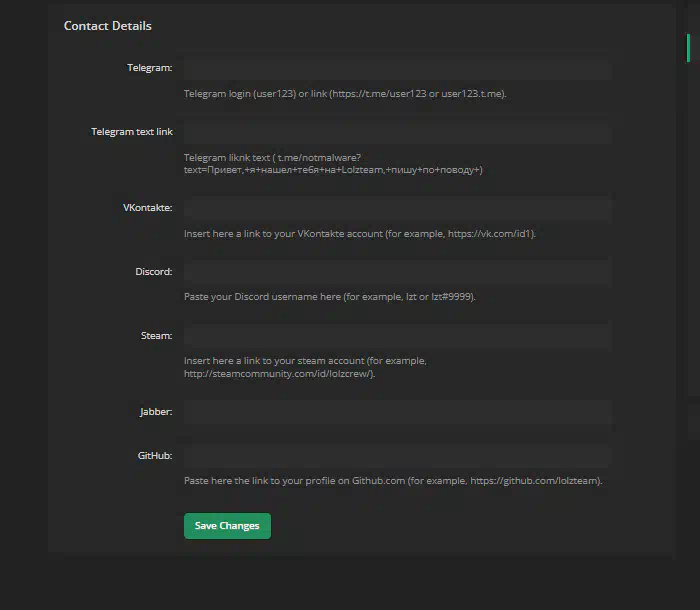
Task: Select the Discord username field
Action: pyautogui.click(x=397, y=272)
